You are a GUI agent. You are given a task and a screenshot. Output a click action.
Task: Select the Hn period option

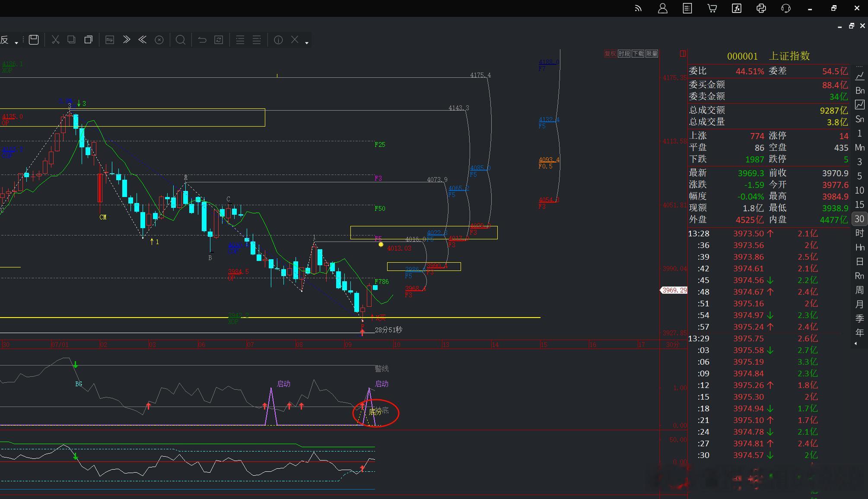click(x=860, y=248)
